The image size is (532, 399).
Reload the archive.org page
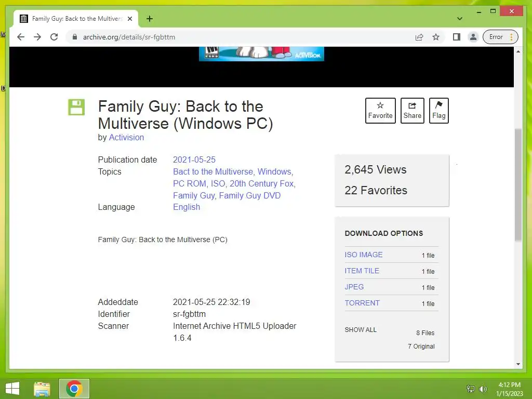coord(54,37)
